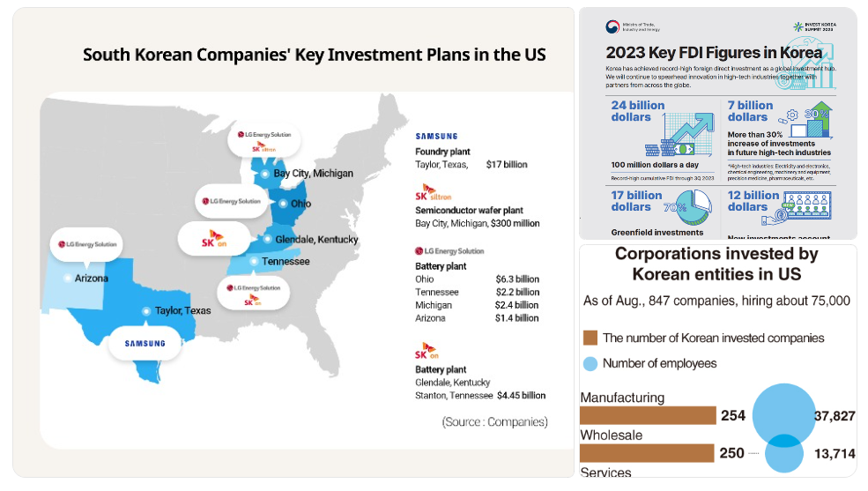The image size is (868, 491).
Task: Click the SK on logo bubble on map
Action: (213, 239)
